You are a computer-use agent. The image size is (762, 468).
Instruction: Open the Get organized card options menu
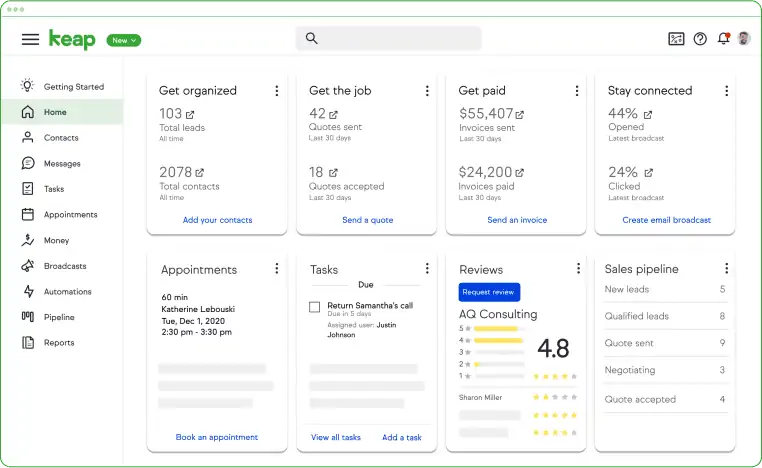coord(277,91)
